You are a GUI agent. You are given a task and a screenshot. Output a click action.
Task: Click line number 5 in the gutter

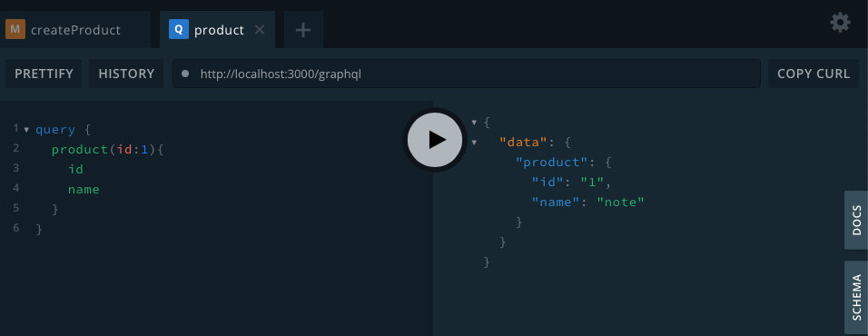pyautogui.click(x=16, y=208)
